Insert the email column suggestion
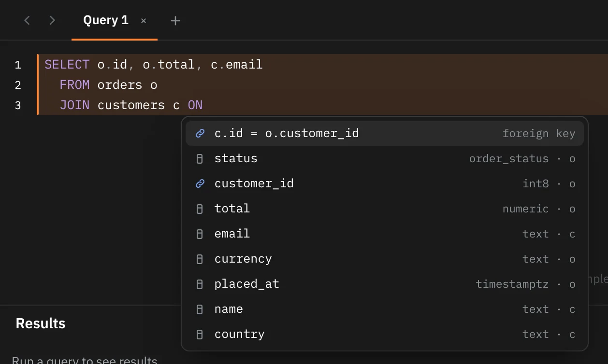Image resolution: width=608 pixels, height=364 pixels. point(385,234)
